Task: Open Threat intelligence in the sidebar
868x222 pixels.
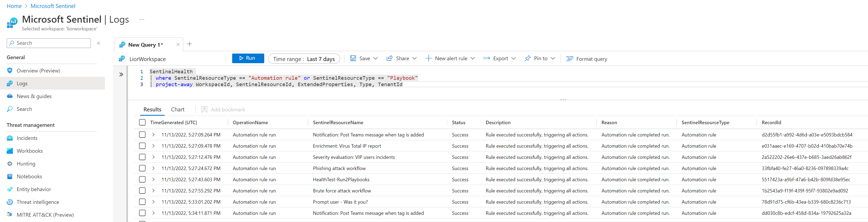Action: tap(38, 202)
